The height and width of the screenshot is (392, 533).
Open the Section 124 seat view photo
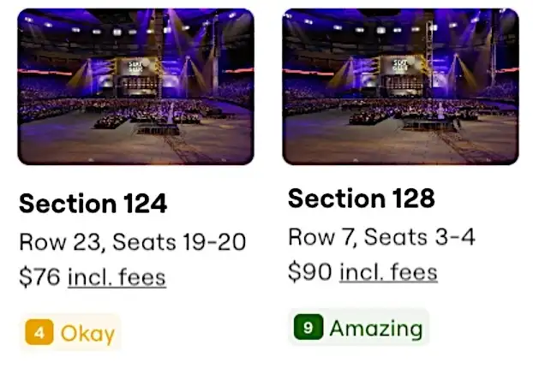point(135,87)
